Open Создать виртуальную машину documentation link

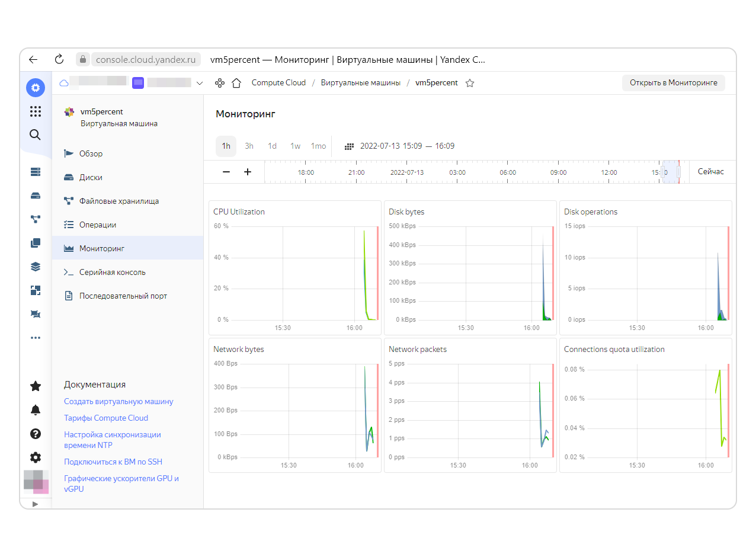(118, 401)
